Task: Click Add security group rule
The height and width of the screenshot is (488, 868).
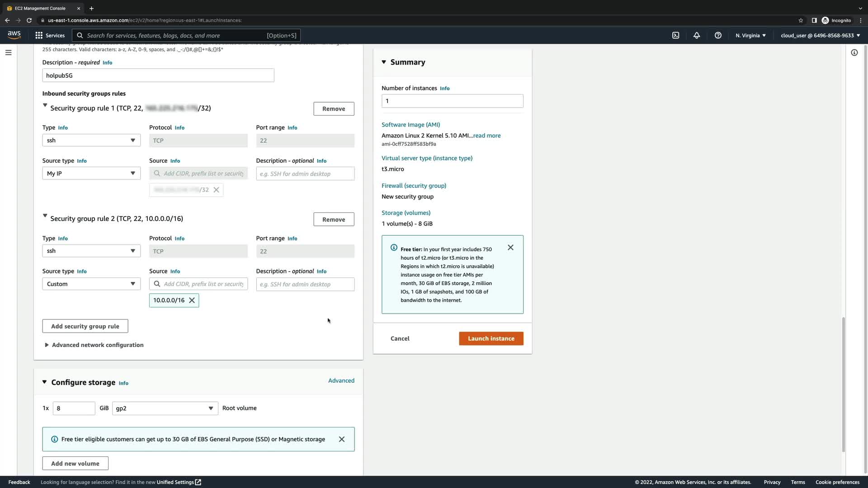Action: (85, 326)
